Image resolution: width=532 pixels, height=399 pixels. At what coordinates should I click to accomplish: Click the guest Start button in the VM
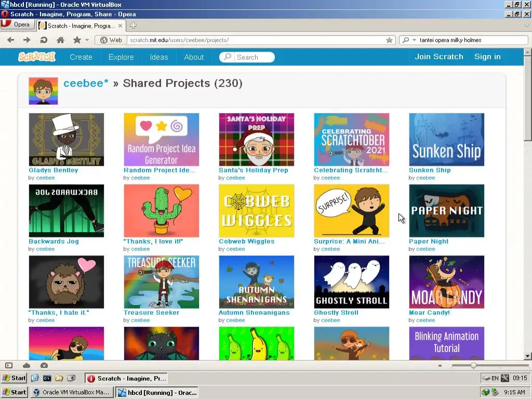click(x=14, y=378)
